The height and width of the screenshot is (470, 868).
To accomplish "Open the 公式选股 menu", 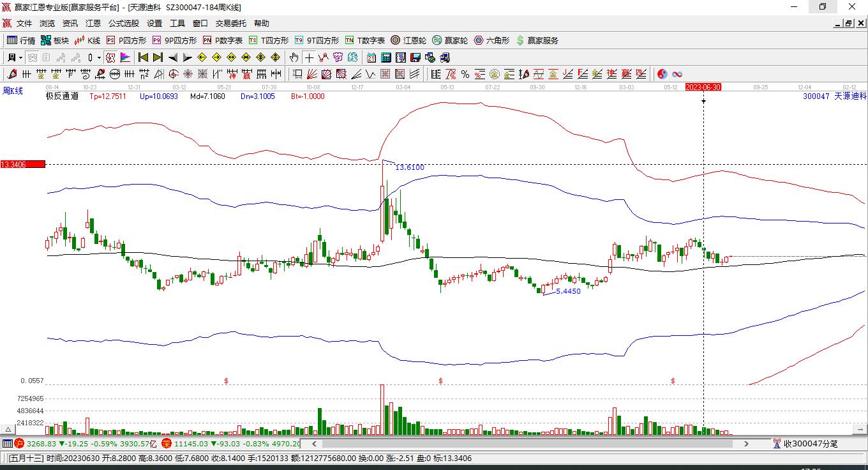I will [124, 24].
